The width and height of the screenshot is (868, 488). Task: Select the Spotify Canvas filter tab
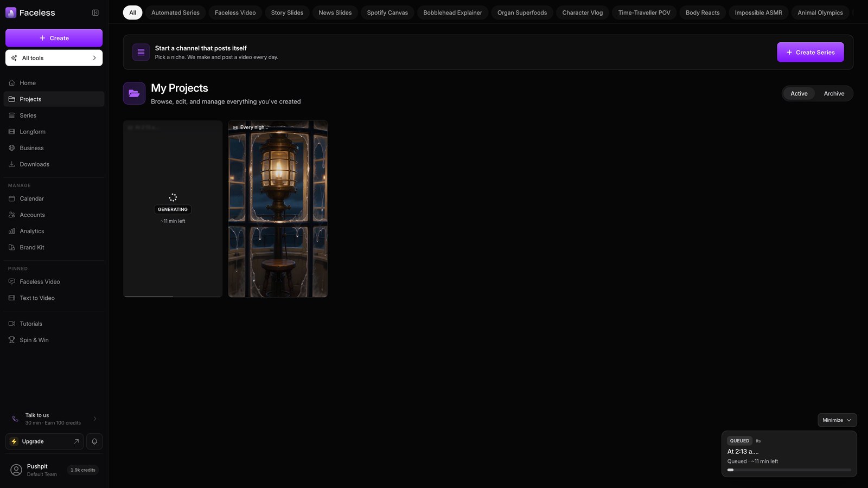[387, 12]
